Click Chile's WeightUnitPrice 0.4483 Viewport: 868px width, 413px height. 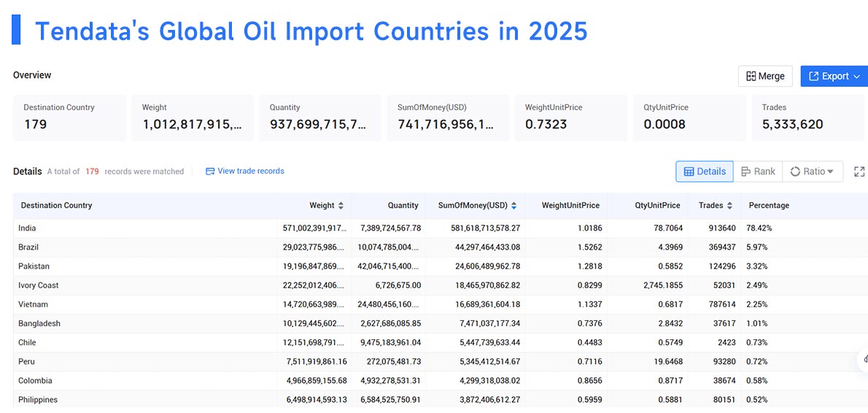click(590, 343)
